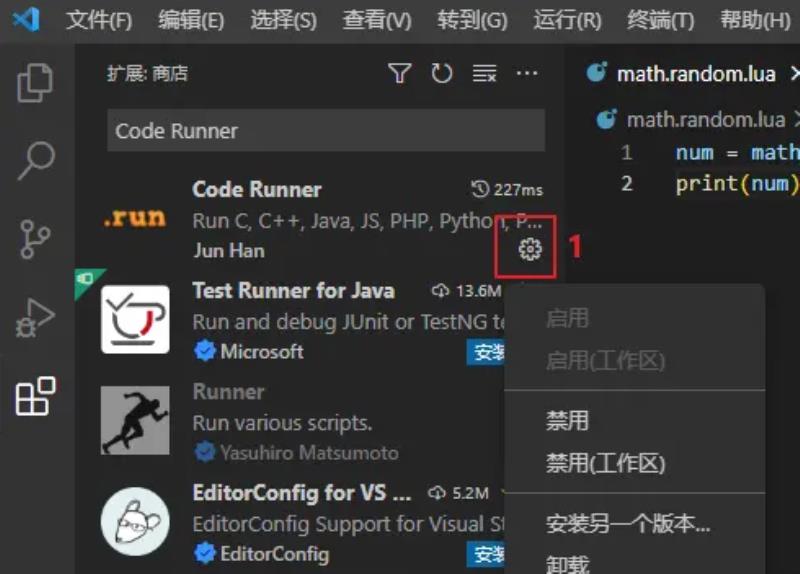Image resolution: width=800 pixels, height=574 pixels.
Task: Select EditorConfig for VS ... title
Action: (302, 493)
